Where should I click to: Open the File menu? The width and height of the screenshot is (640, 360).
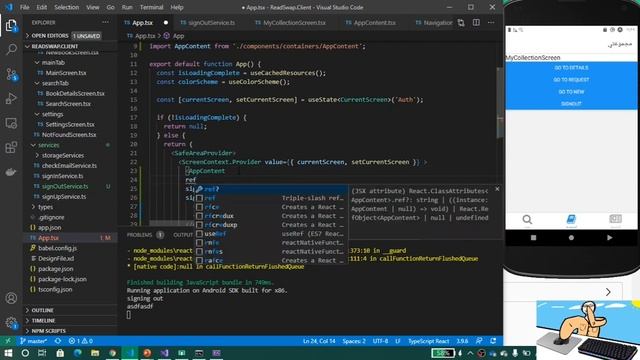click(24, 7)
